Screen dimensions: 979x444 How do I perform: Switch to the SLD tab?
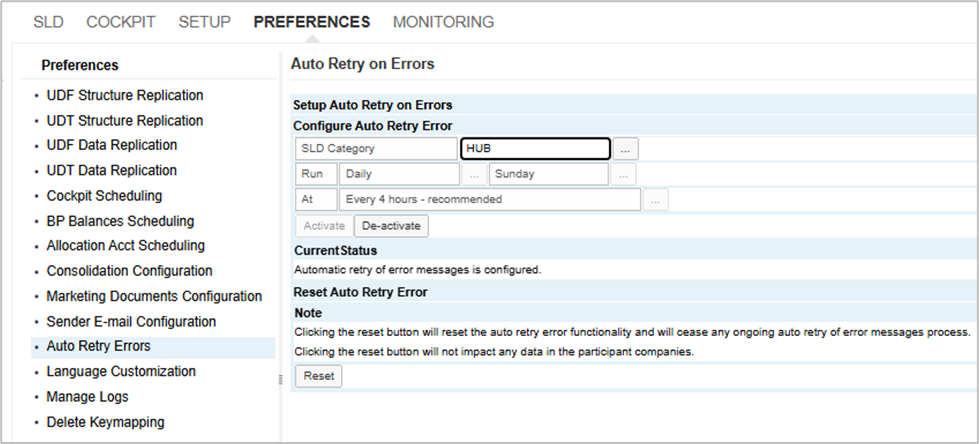[48, 22]
